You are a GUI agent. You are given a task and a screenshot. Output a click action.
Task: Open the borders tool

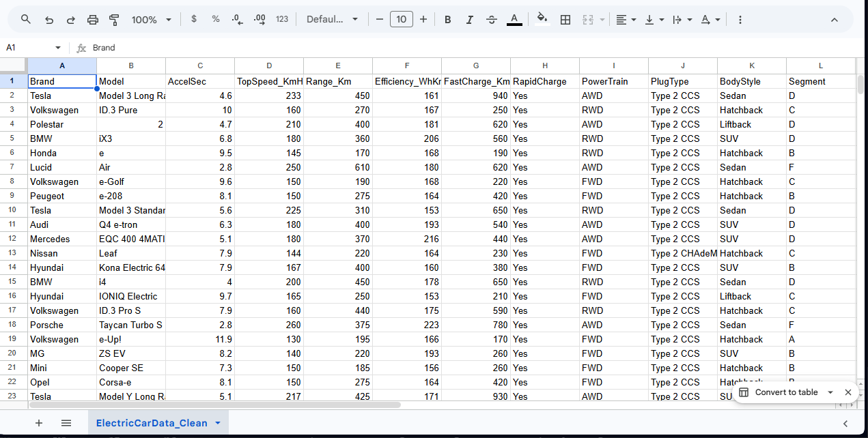(565, 20)
